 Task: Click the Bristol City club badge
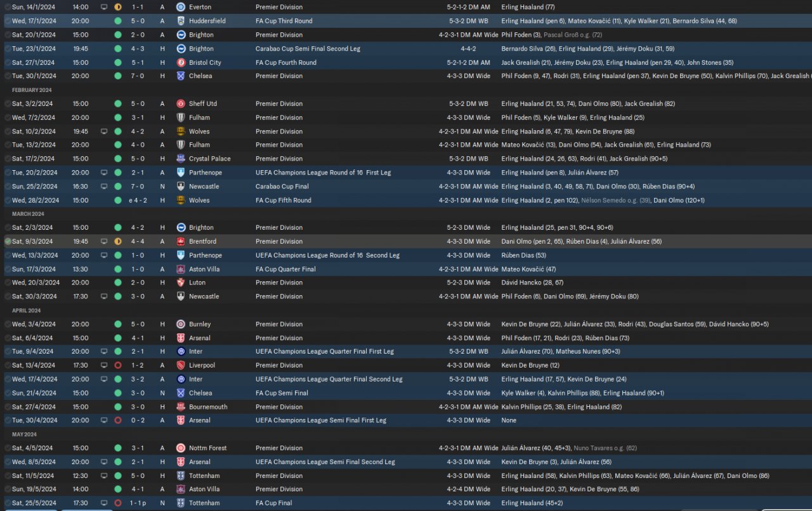pos(181,62)
